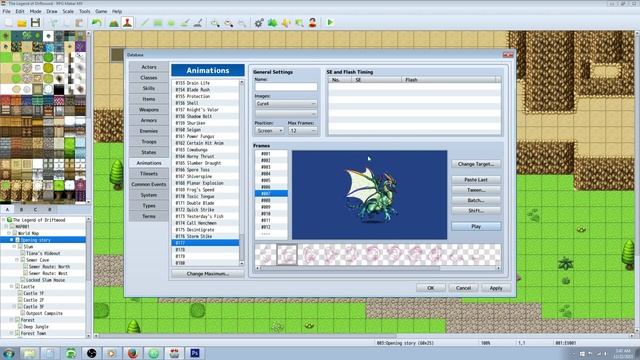
Task: Click the green Playtest arrow icon
Action: pos(330,23)
